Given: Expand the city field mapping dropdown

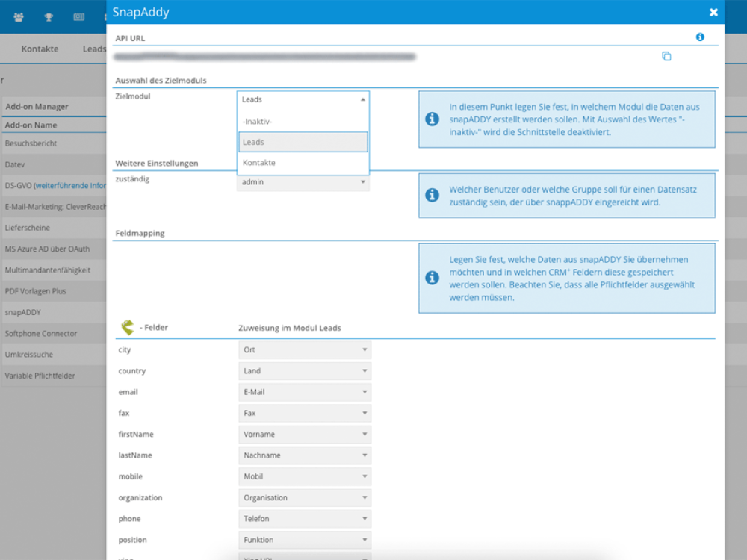Looking at the screenshot, I should [305, 350].
